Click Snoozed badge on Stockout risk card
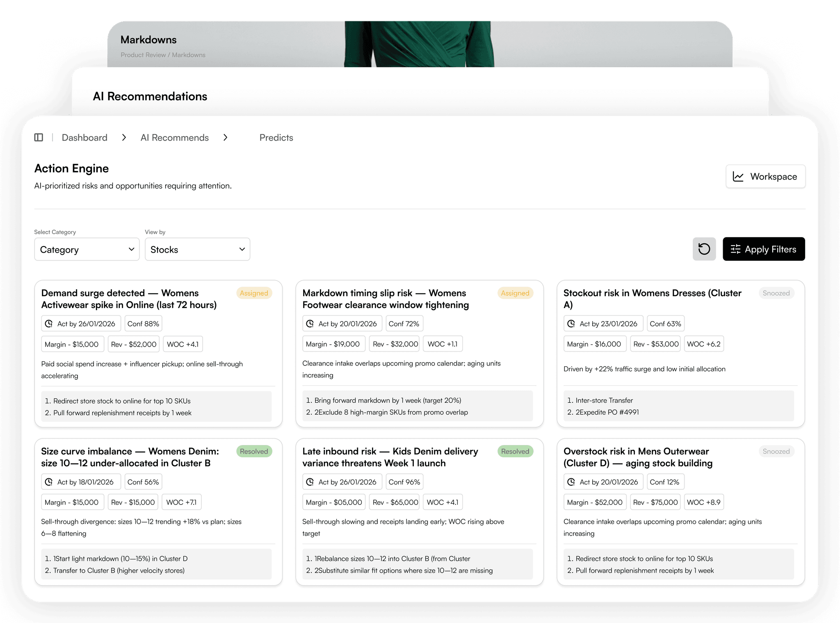The width and height of the screenshot is (840, 623). click(776, 293)
